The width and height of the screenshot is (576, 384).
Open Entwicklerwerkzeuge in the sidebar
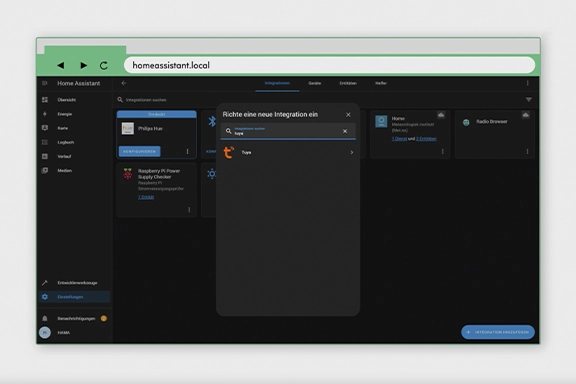75,283
